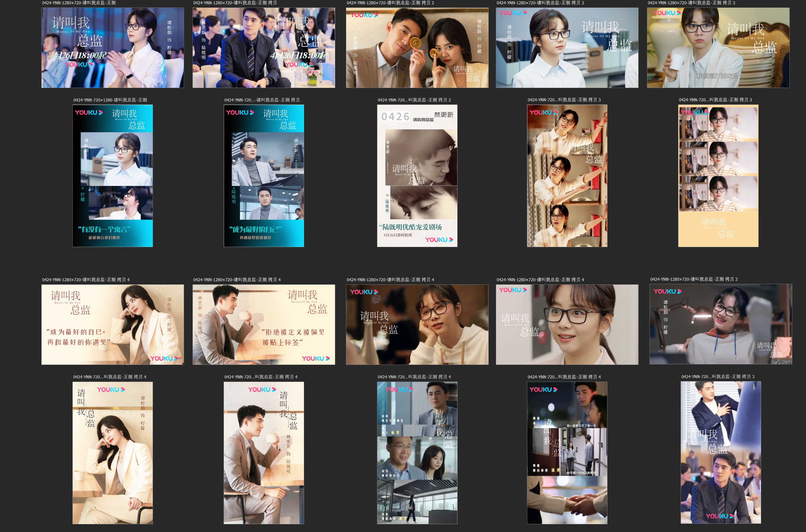Click the artboard name 0424-YNN-1280×720-请叫我总监-正剧 拷贝 2

(x=390, y=3)
